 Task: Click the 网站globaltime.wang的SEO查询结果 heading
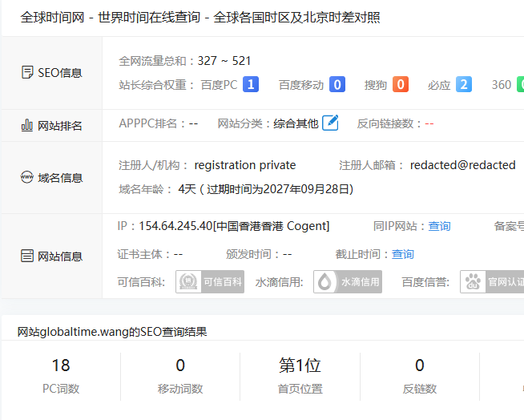[x=112, y=332]
